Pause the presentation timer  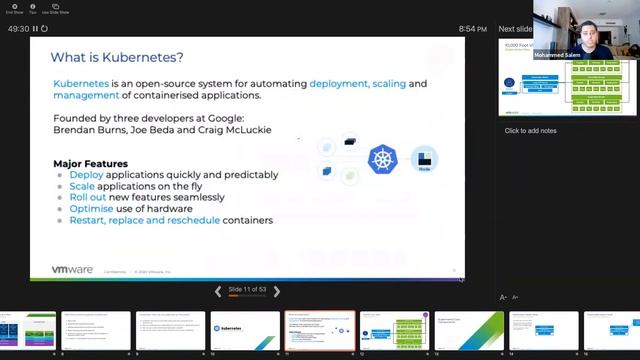click(x=35, y=29)
